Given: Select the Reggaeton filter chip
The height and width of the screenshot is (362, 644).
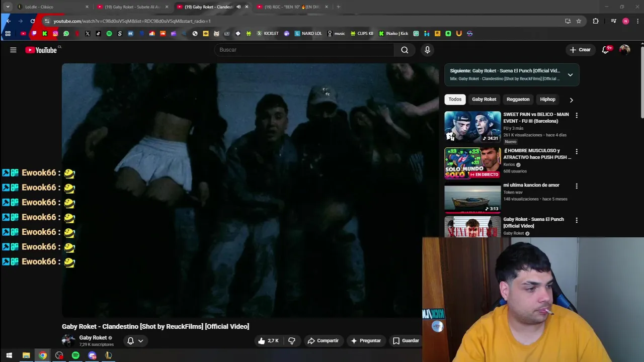Looking at the screenshot, I should pyautogui.click(x=518, y=100).
